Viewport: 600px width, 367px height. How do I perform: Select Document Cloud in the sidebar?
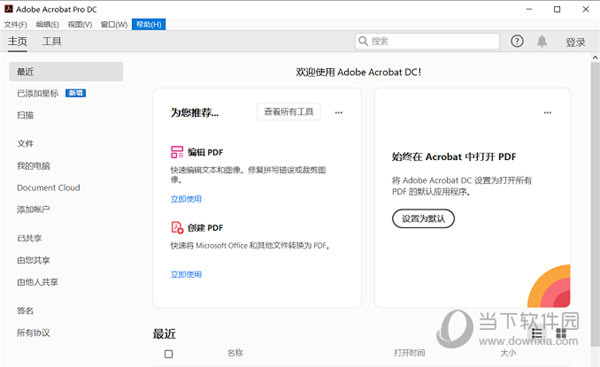click(x=49, y=188)
